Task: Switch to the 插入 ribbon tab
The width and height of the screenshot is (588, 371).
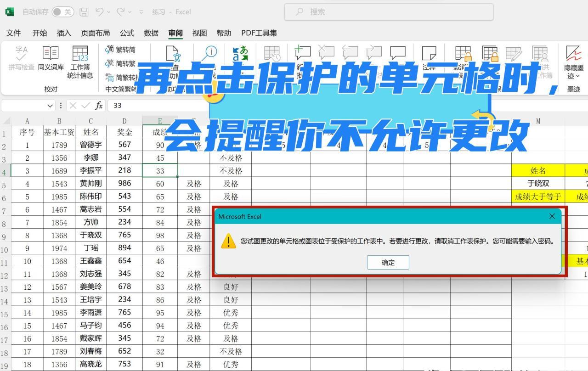Action: pyautogui.click(x=64, y=33)
